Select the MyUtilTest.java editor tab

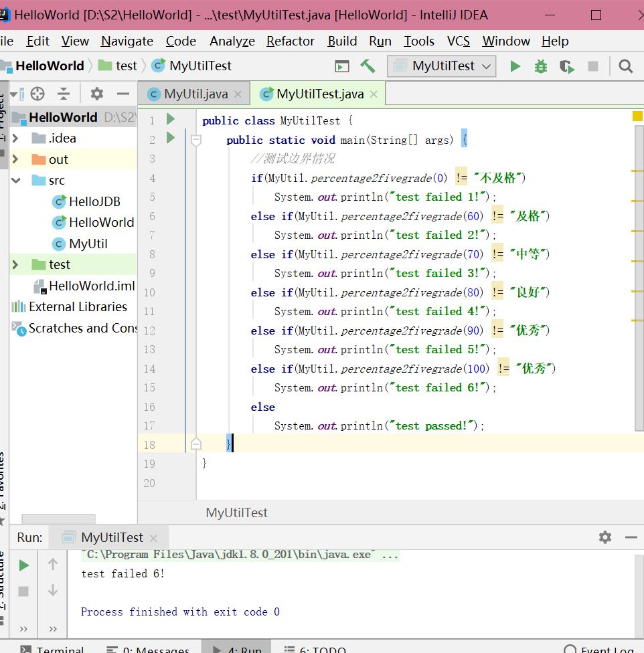click(x=318, y=94)
